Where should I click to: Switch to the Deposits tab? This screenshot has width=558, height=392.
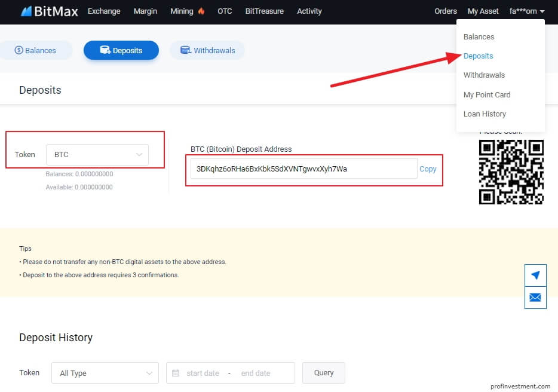pyautogui.click(x=121, y=50)
